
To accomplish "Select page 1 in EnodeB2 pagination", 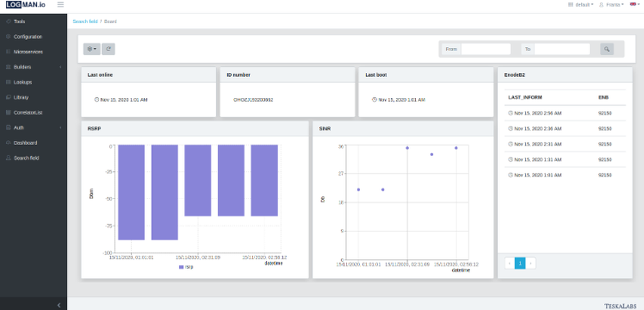I will [x=520, y=263].
